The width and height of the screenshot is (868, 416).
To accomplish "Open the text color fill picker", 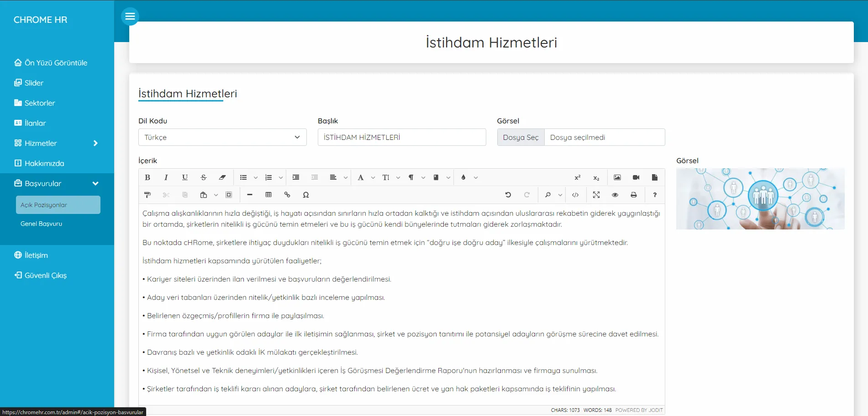I will 463,177.
